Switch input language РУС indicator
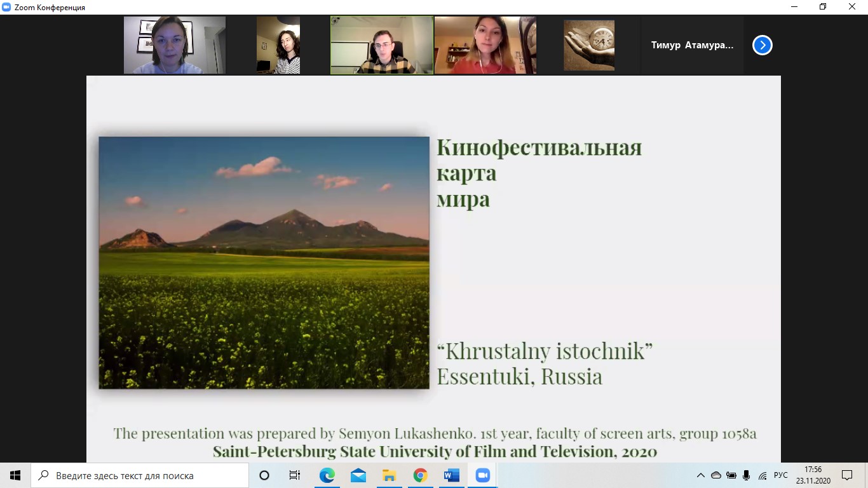 781,475
